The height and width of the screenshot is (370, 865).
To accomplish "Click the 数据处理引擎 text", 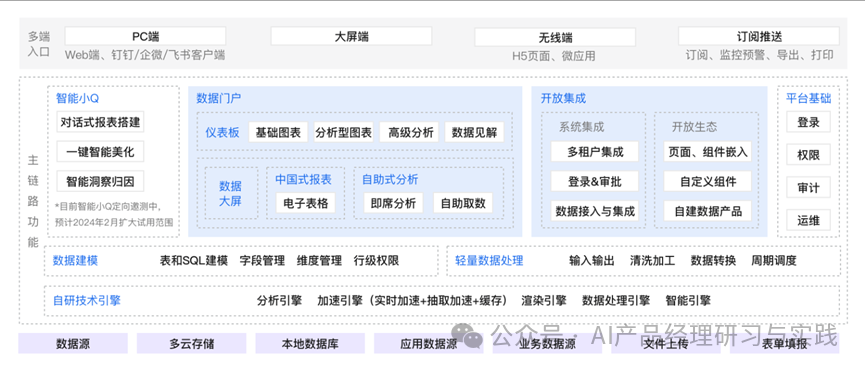I will coord(616,301).
